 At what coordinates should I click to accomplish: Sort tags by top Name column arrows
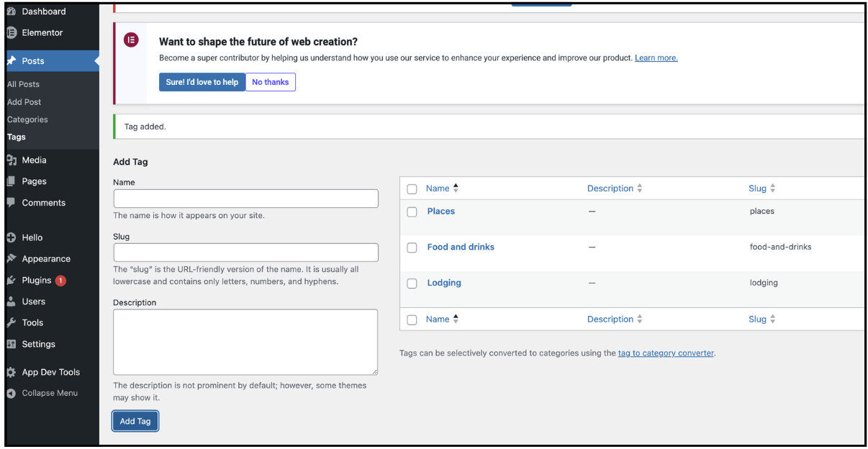456,189
